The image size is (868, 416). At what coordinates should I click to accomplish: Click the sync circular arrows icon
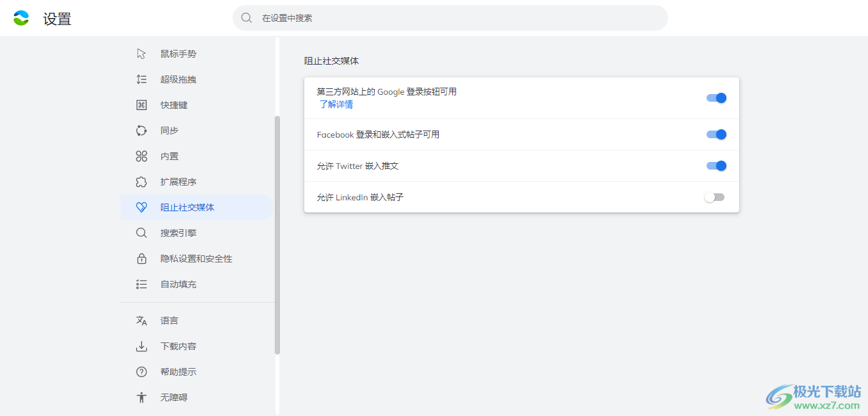142,131
